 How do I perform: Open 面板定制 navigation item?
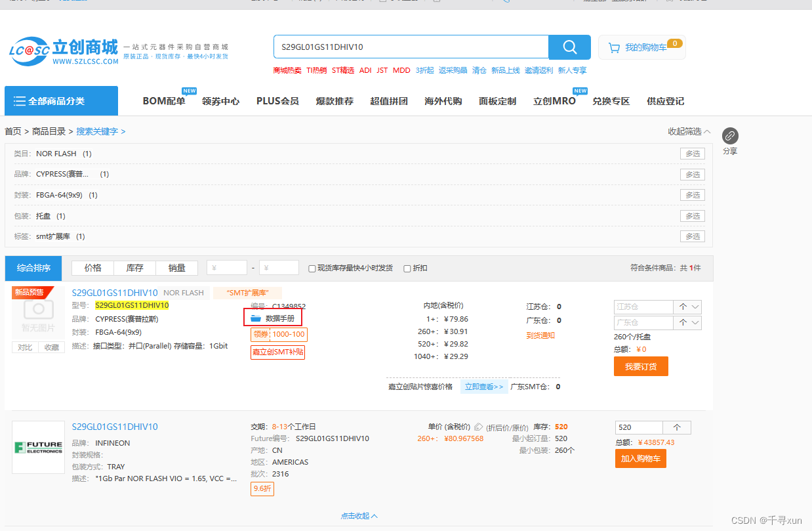tap(497, 101)
